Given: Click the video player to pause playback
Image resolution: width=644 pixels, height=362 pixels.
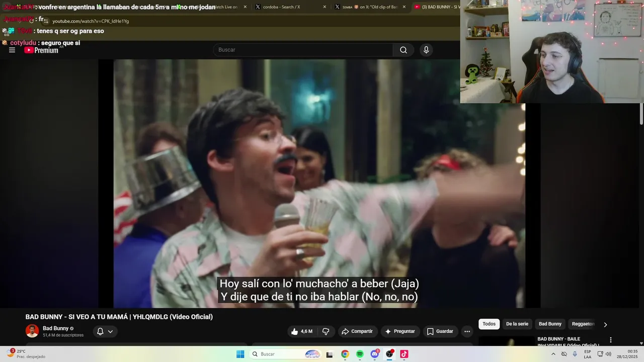Looking at the screenshot, I should 319,184.
